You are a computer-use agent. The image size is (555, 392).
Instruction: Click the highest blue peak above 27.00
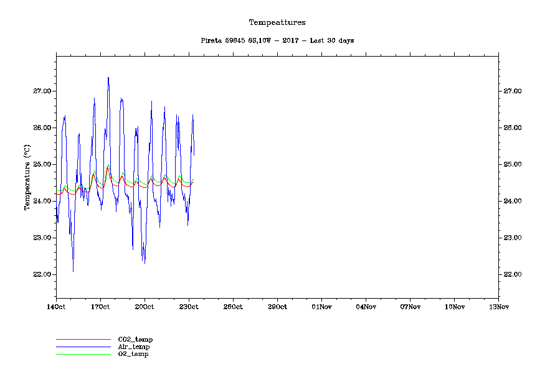click(108, 78)
